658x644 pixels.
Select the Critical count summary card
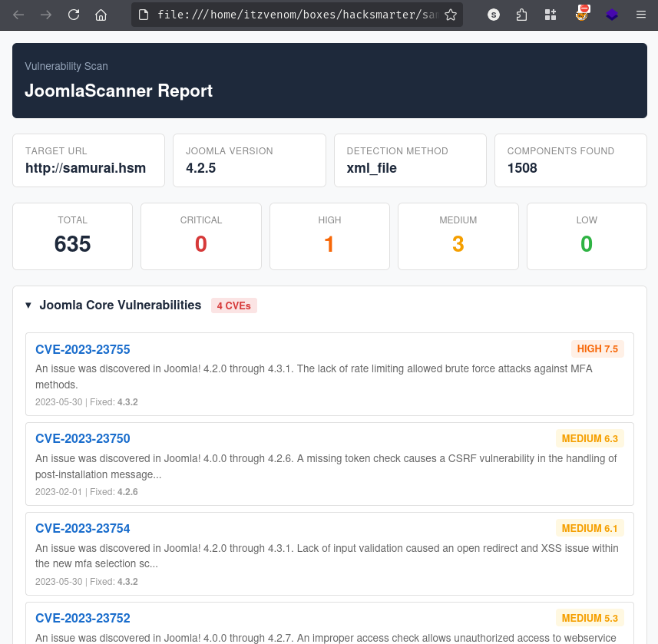point(201,236)
